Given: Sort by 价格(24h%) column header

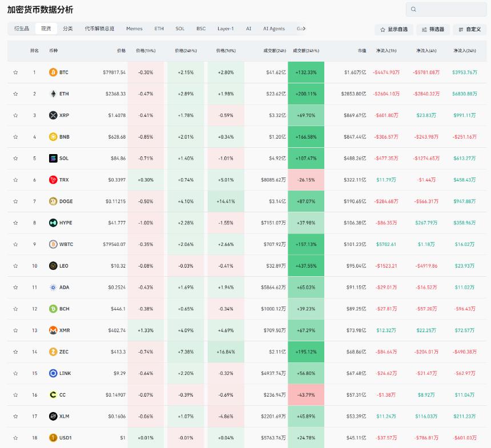Looking at the screenshot, I should coord(186,50).
